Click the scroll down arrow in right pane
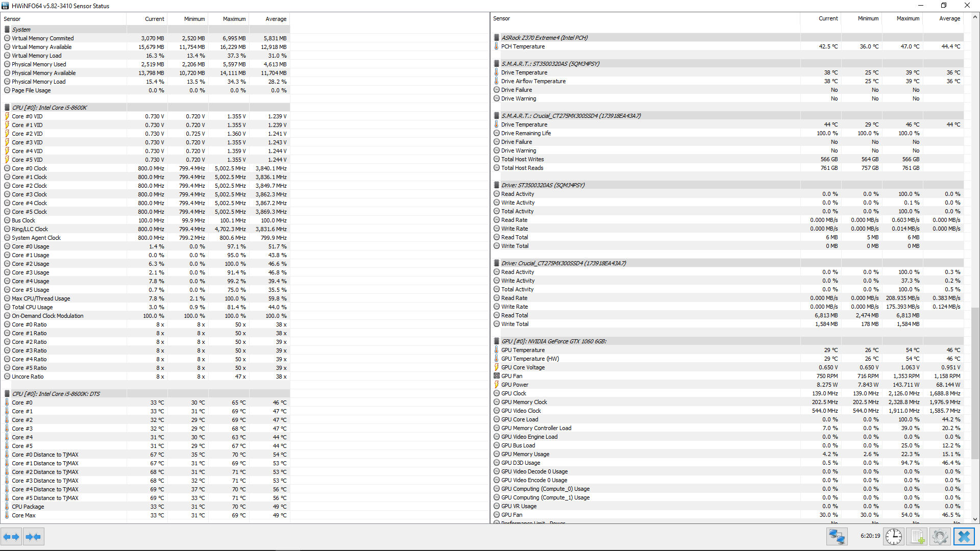Viewport: 980px width, 551px height. 975,519
